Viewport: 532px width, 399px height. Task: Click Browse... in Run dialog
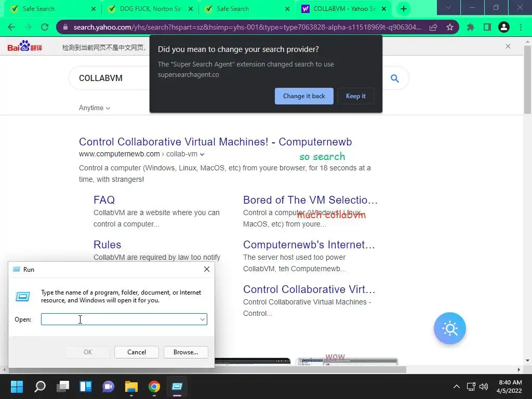[x=185, y=352]
